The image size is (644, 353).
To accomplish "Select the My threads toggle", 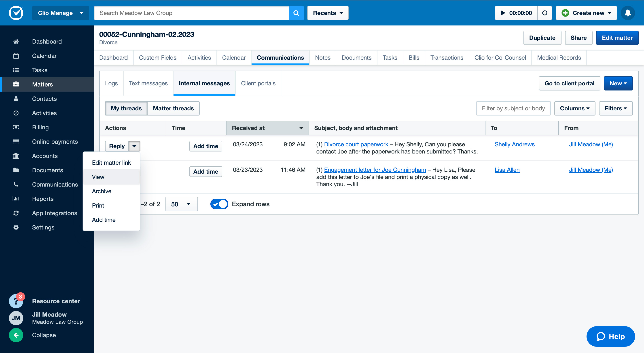I will click(x=126, y=108).
